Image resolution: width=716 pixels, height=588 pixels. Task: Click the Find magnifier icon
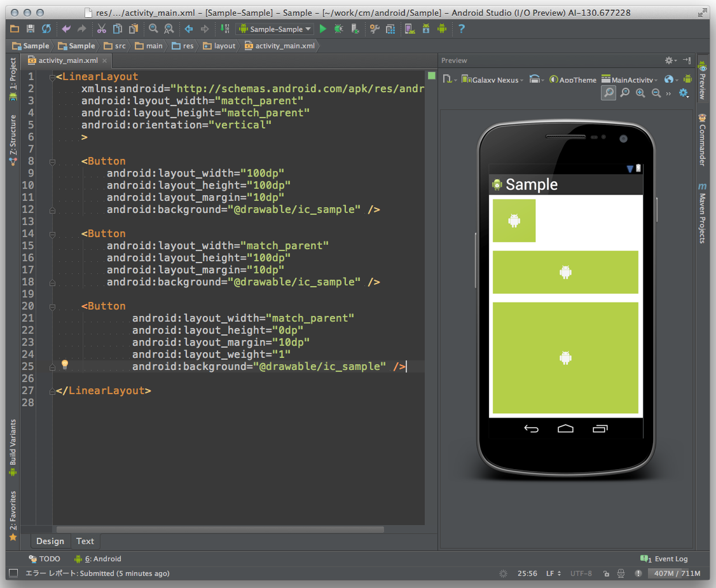click(x=153, y=29)
